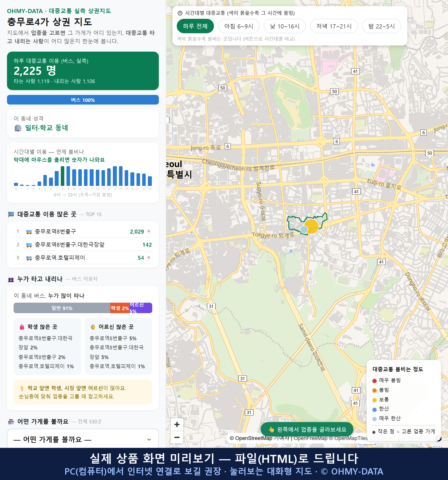Click the bus icon for 충무로역8번출구 row
This screenshot has width=448, height=480.
tap(29, 232)
